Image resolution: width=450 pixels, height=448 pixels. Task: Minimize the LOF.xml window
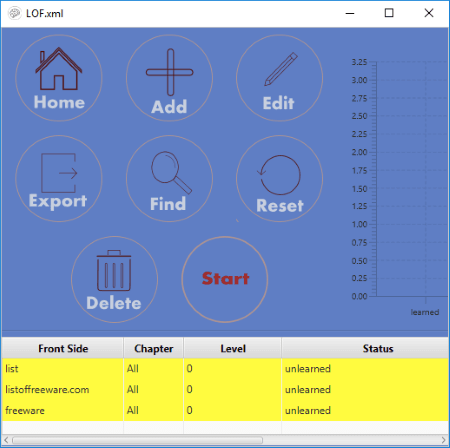[350, 13]
